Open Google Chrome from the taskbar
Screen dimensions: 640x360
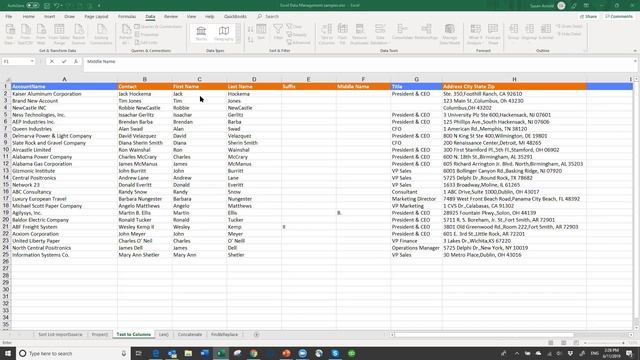tap(253, 353)
